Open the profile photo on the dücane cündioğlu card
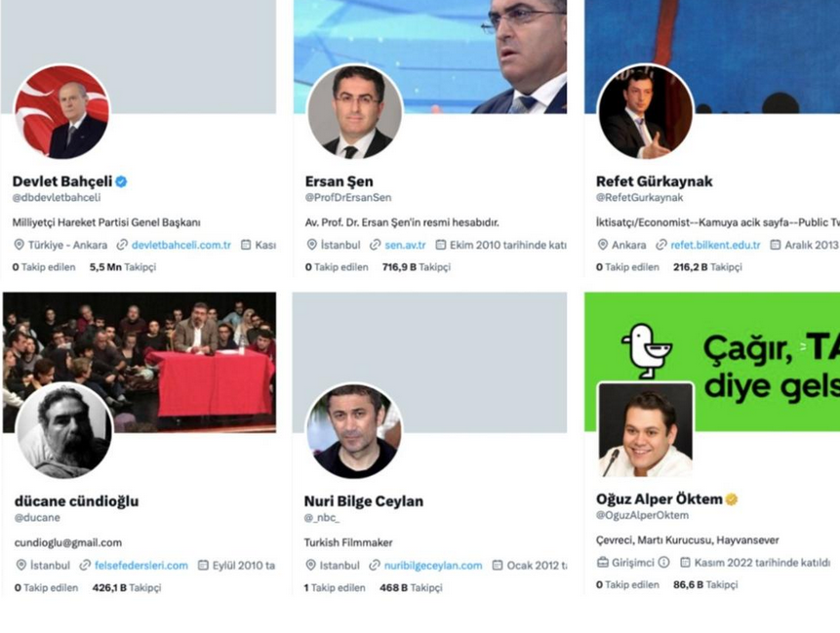Screen dimensions: 840x633 point(63,430)
